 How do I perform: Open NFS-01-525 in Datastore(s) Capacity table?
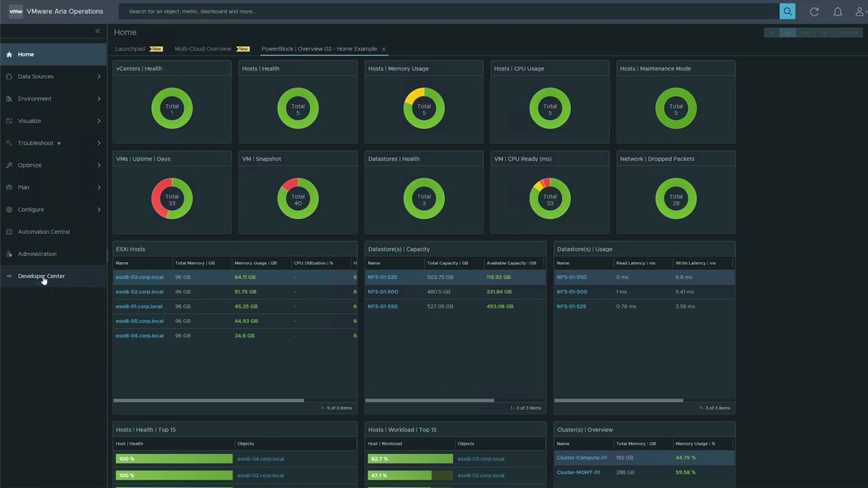(x=382, y=277)
